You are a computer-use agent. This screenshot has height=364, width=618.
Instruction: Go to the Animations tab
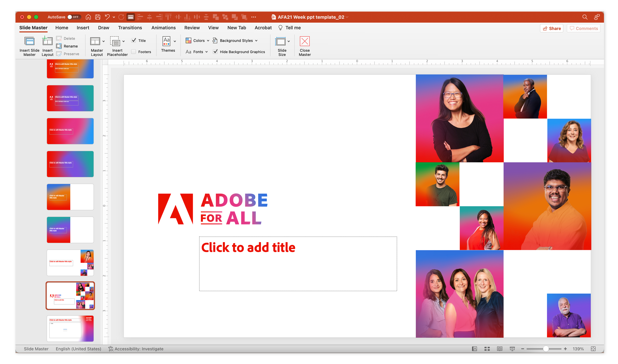point(164,28)
